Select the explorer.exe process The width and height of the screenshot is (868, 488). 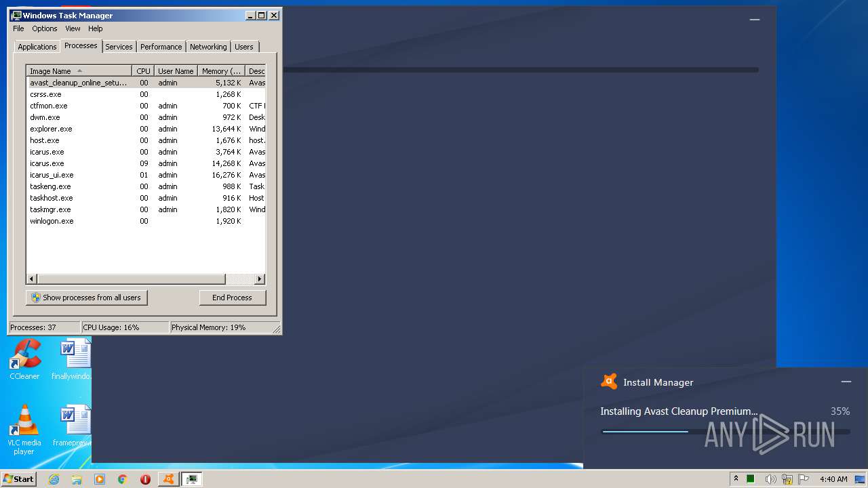[x=146, y=129]
